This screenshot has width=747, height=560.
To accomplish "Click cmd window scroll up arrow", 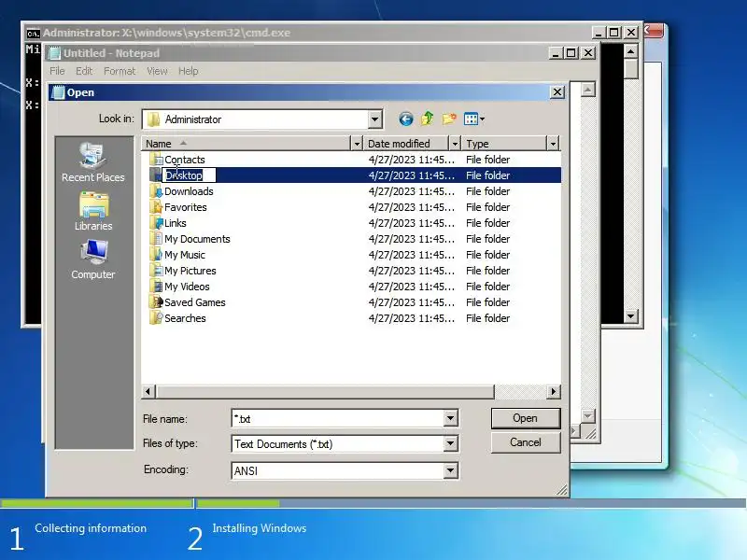I will point(631,51).
